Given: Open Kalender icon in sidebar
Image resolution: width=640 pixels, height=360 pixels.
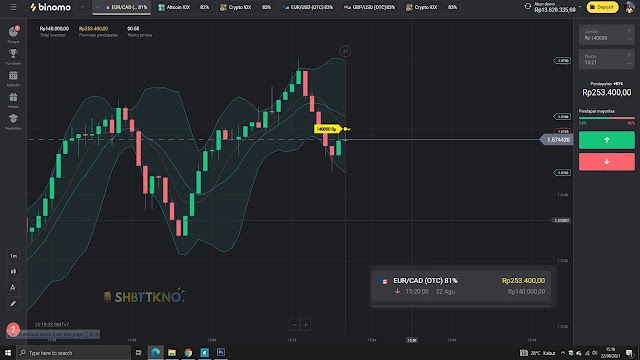Looking at the screenshot, I should coord(13,78).
